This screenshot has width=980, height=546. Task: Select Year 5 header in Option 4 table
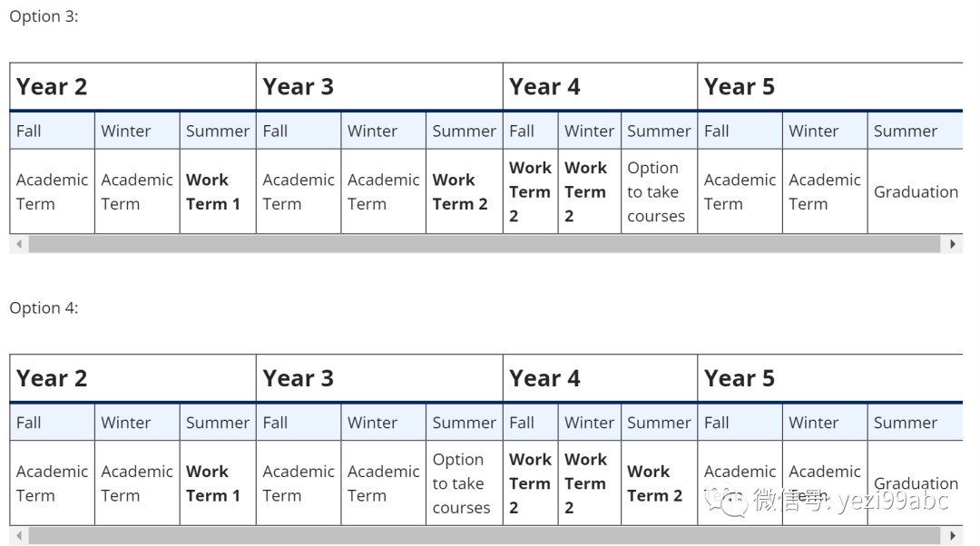tap(740, 378)
